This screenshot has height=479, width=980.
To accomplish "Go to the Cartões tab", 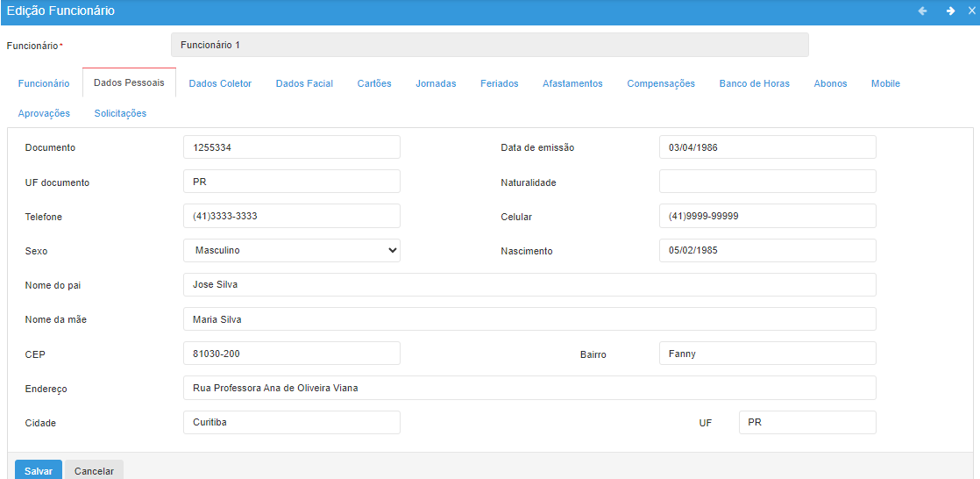I will (x=374, y=84).
